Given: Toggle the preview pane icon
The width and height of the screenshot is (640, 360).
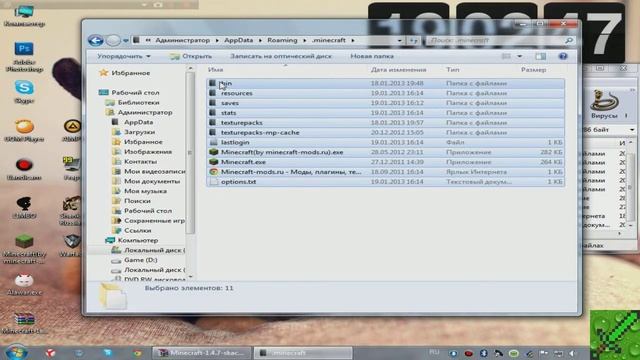Looking at the screenshot, I should (x=540, y=56).
